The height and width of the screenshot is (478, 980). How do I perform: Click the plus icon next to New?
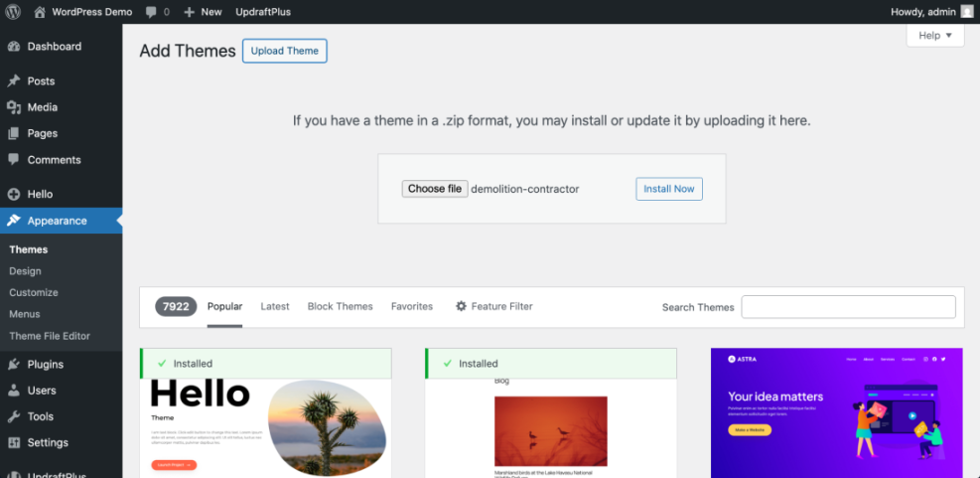(x=190, y=12)
